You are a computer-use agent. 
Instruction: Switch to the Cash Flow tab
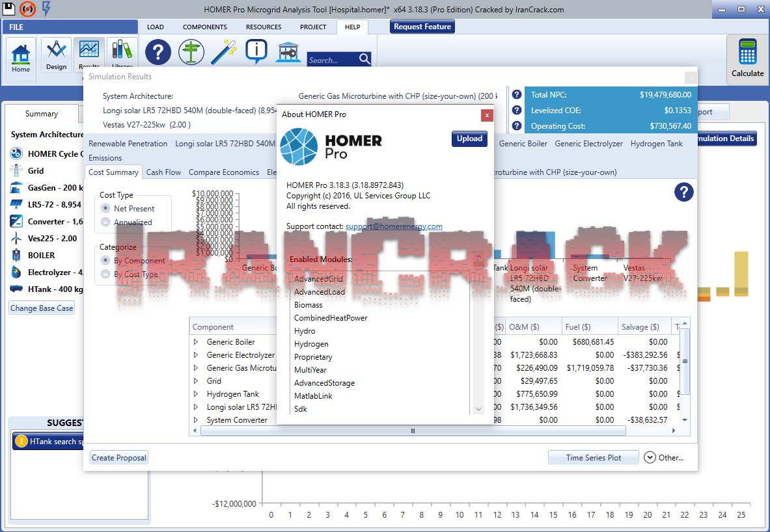pos(163,172)
